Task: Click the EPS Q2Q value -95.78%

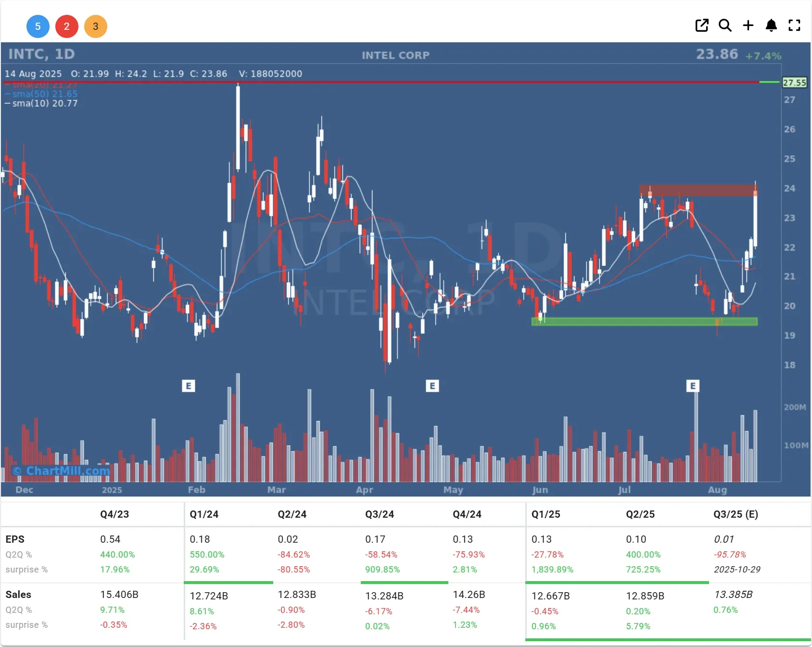Action: coord(730,554)
